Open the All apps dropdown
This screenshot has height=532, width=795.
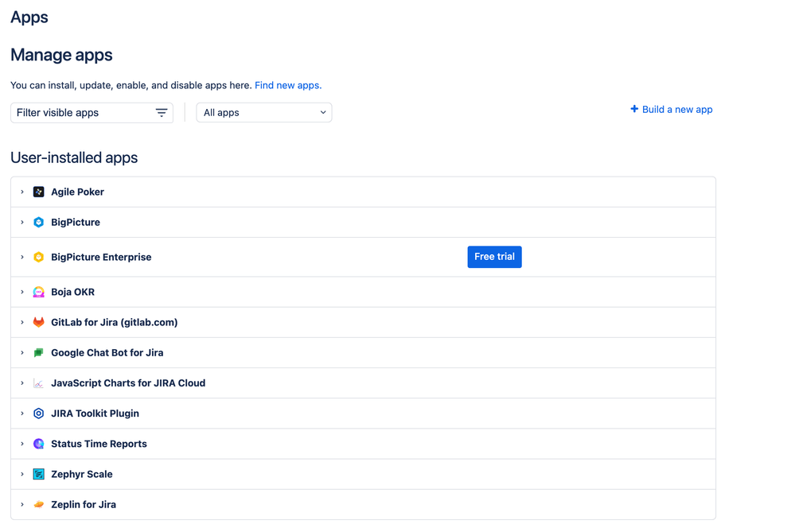coord(263,113)
